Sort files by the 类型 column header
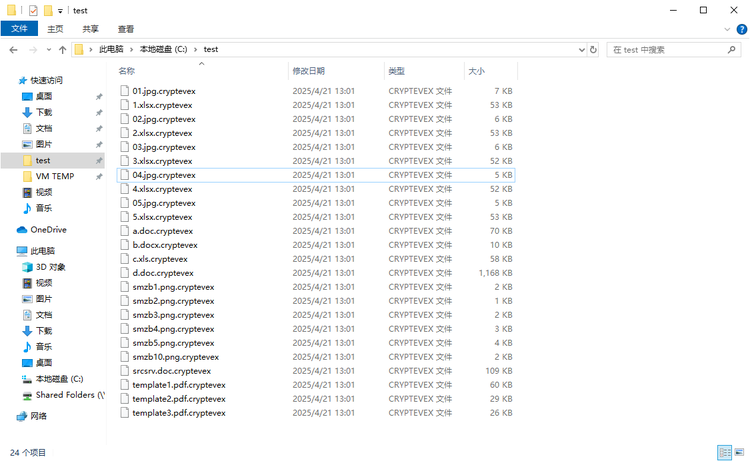Viewport: 750px width, 461px height. (x=396, y=71)
